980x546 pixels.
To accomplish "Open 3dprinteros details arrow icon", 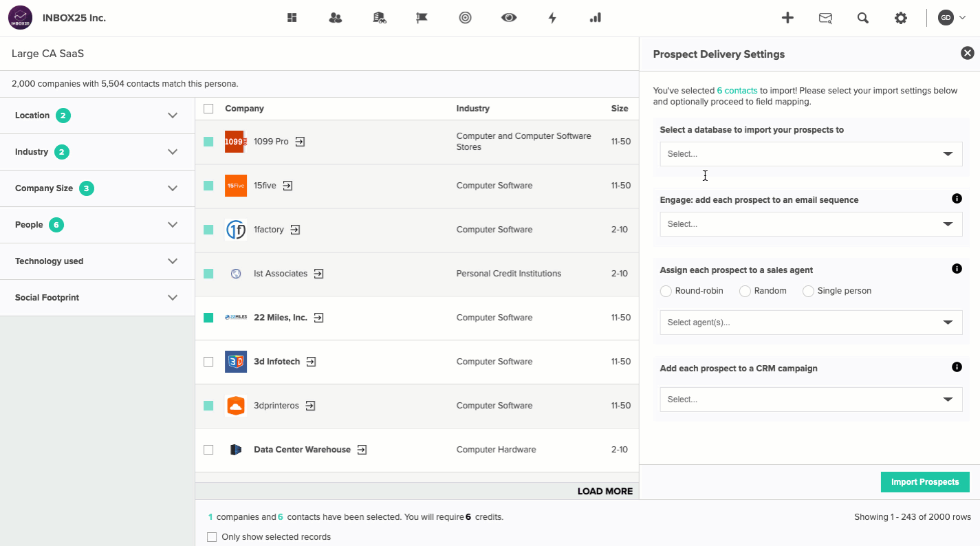I will coord(310,406).
